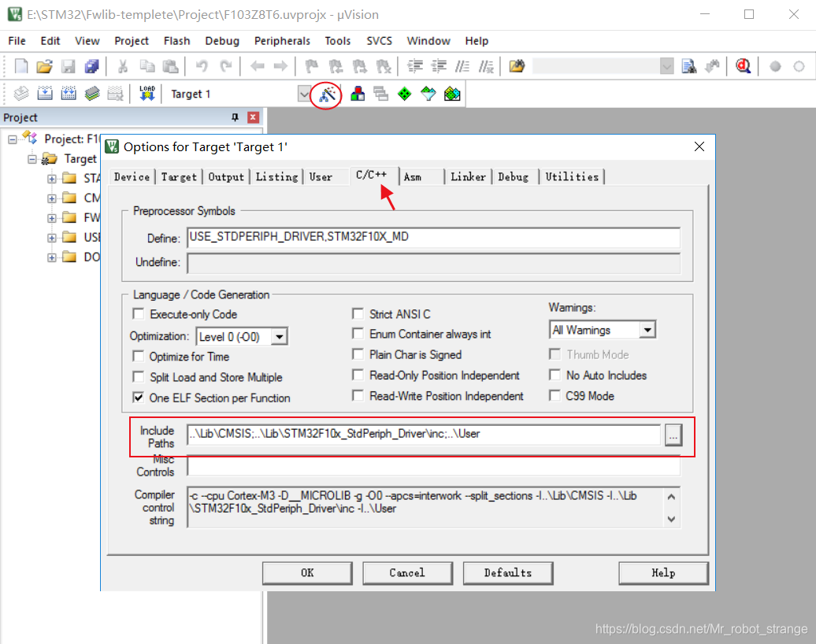The image size is (816, 644).
Task: Click the Save icon in toolbar
Action: tap(69, 66)
